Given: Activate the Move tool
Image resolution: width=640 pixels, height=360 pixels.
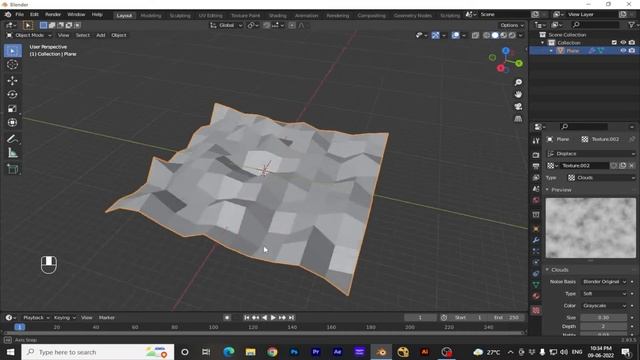Looking at the screenshot, I should [13, 80].
